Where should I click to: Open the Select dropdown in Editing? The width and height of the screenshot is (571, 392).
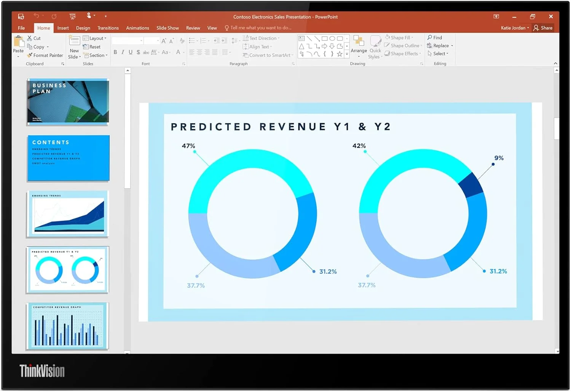coord(438,54)
